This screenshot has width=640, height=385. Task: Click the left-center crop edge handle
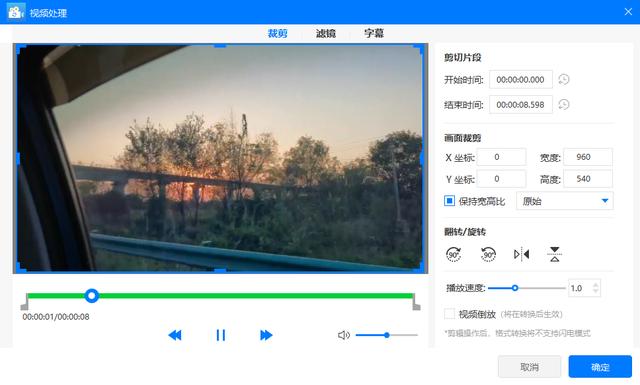18,158
